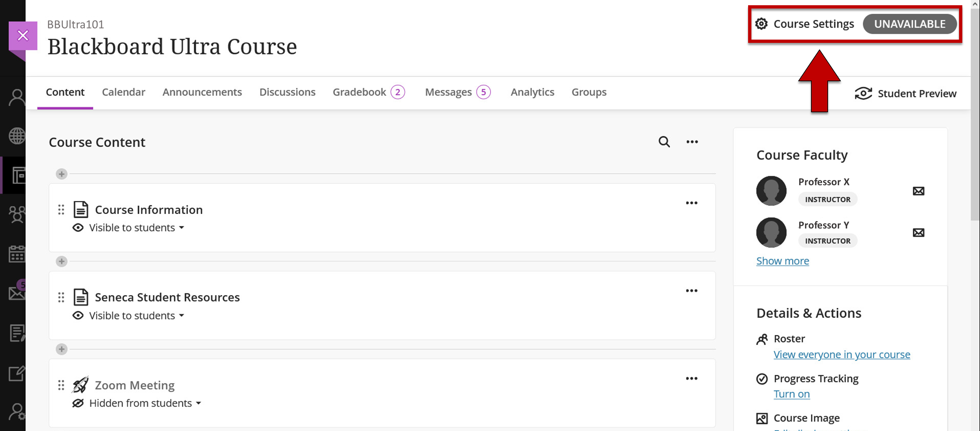The image size is (980, 431).
Task: Open Student Preview mode
Action: (x=905, y=94)
